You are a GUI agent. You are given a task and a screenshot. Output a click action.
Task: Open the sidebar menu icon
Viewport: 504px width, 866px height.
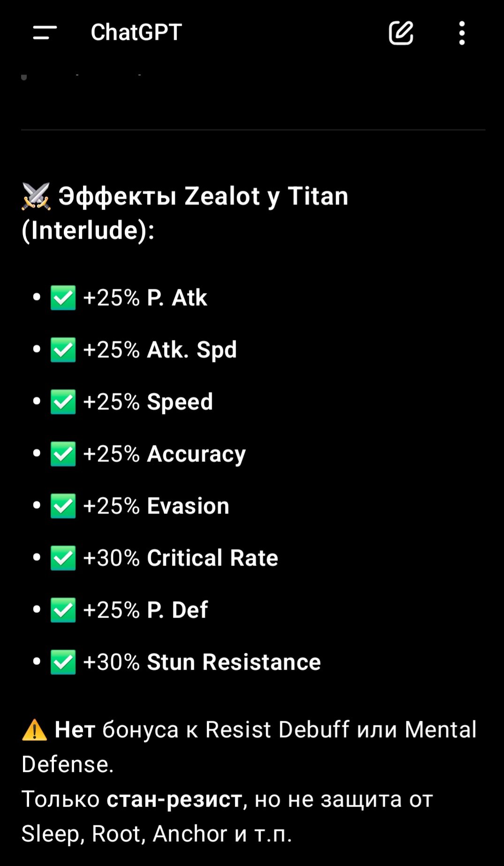pos(45,33)
